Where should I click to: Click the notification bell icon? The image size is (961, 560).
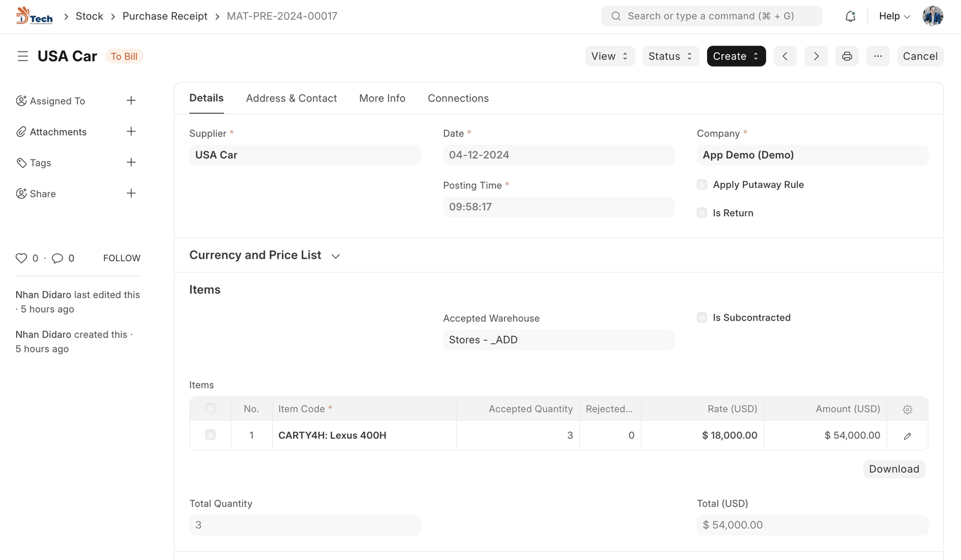pyautogui.click(x=850, y=16)
